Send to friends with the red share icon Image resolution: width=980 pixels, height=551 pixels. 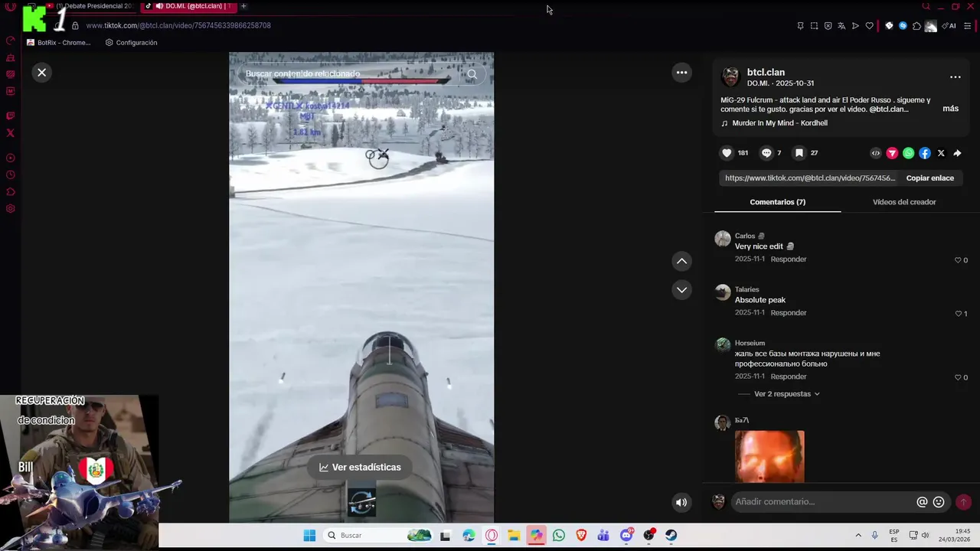892,153
